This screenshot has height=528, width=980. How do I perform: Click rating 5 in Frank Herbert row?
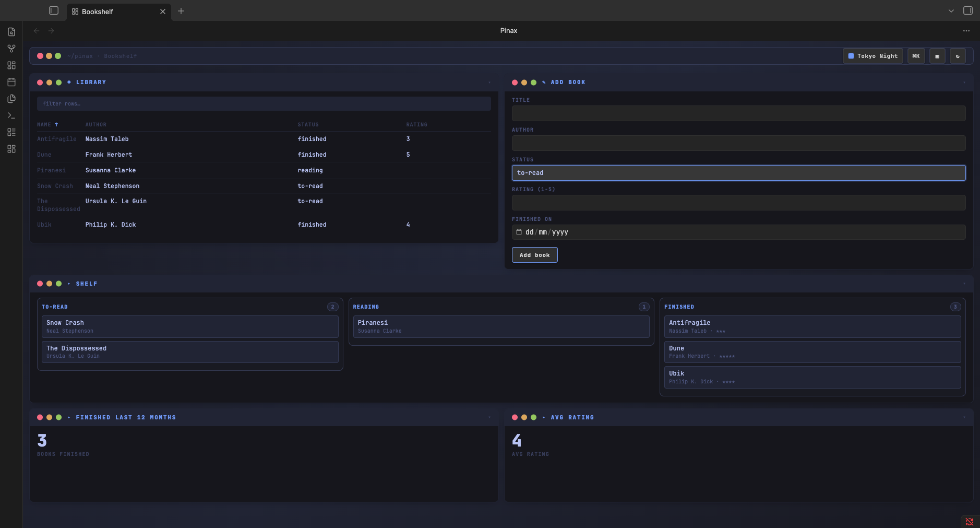[408, 155]
